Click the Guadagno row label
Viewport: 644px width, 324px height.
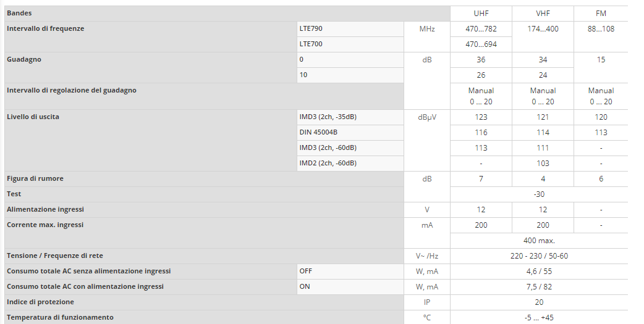click(24, 59)
